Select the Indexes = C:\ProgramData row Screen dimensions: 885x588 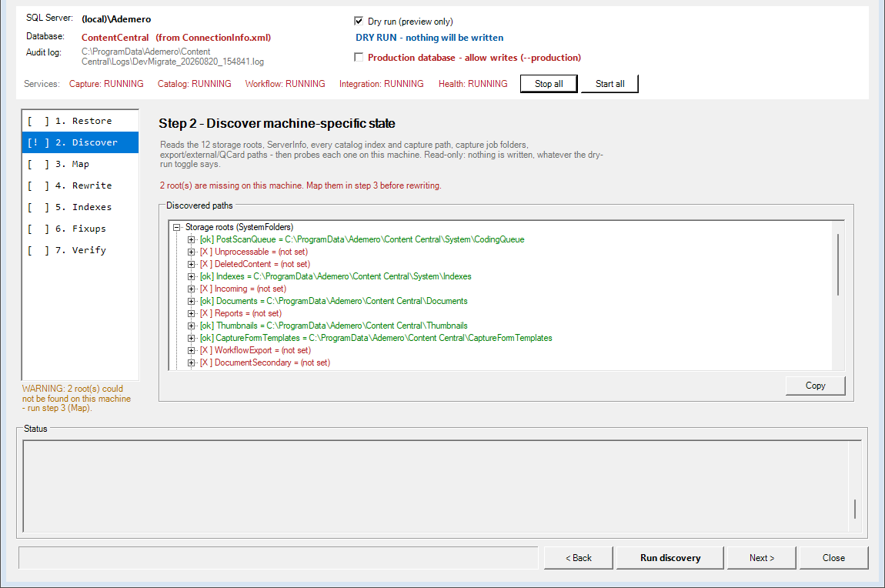(336, 276)
